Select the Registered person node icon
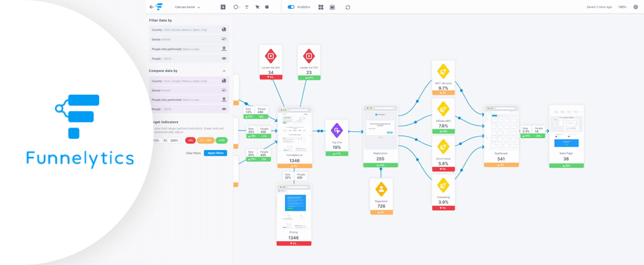Screen dimensions: 644x265 pos(381,189)
